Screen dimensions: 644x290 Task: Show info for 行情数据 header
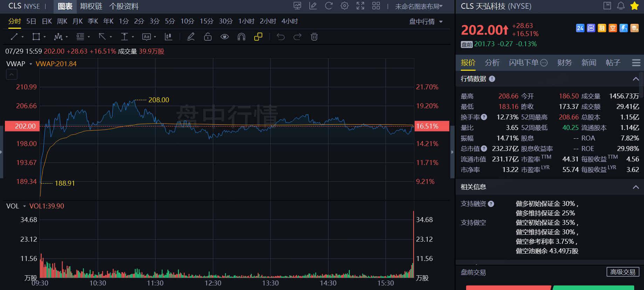tap(492, 79)
